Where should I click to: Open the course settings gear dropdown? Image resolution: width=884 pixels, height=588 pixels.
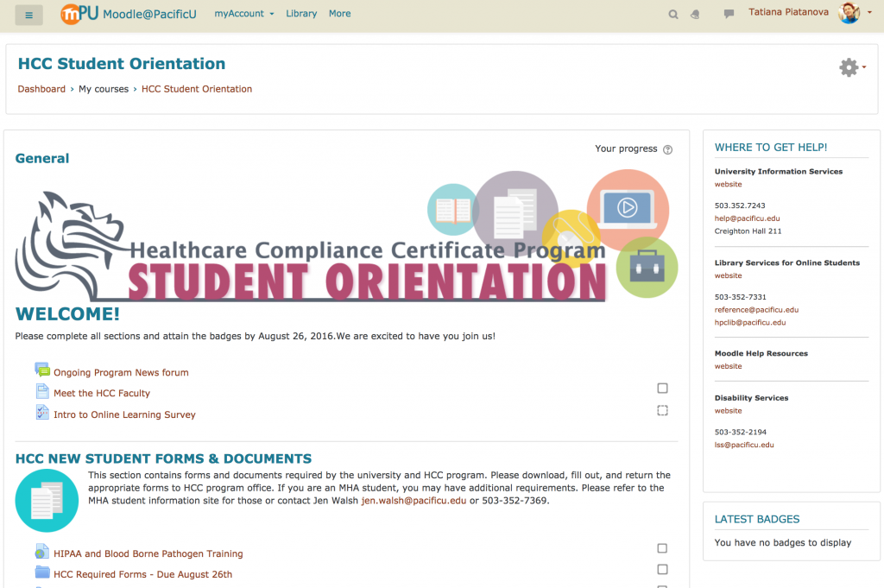(x=852, y=67)
